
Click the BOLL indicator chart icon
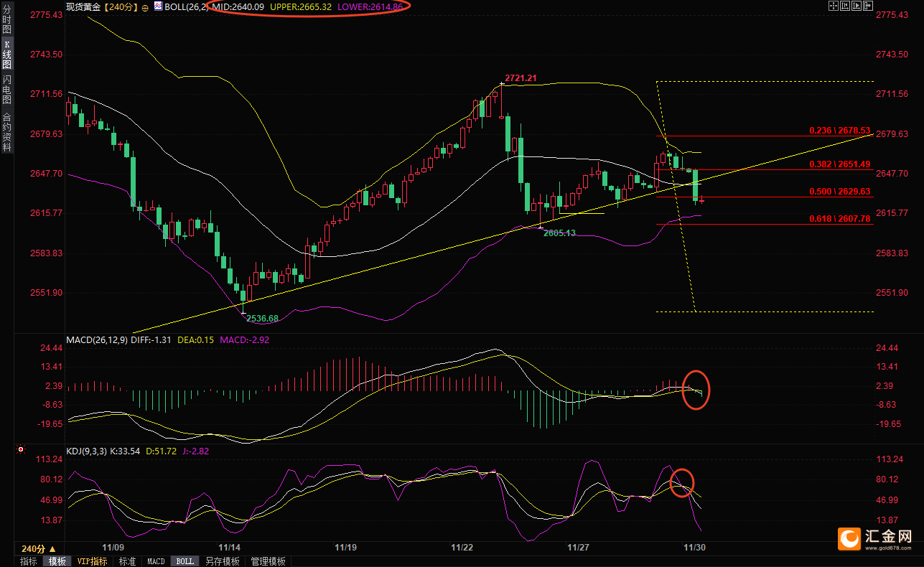click(158, 6)
